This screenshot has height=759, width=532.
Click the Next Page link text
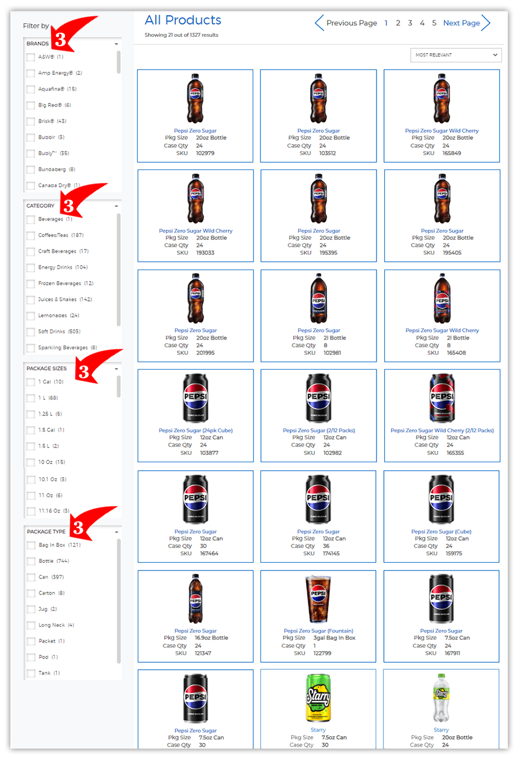point(462,23)
